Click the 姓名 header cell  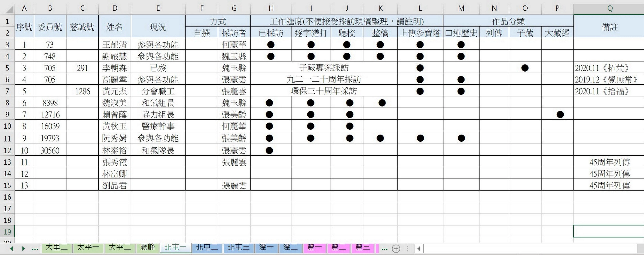pos(115,27)
